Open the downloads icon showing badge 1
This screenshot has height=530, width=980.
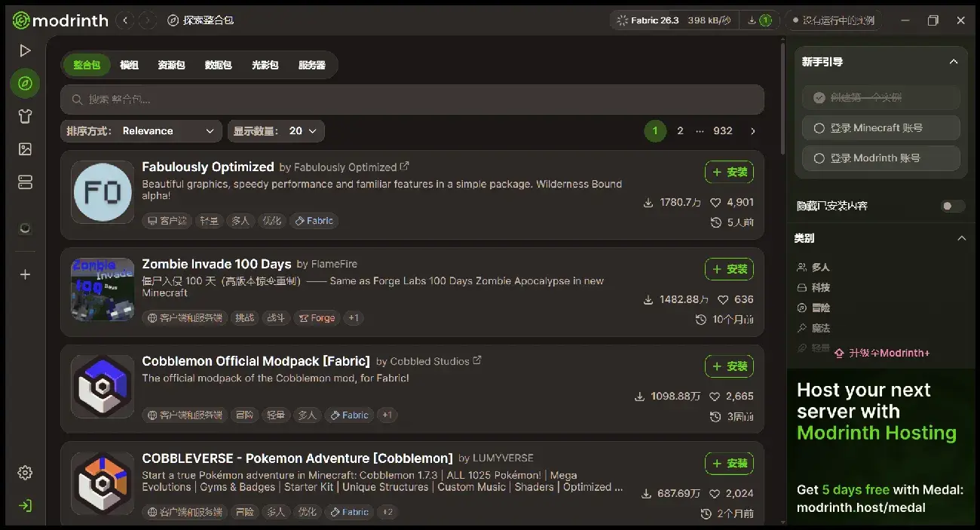click(x=760, y=20)
